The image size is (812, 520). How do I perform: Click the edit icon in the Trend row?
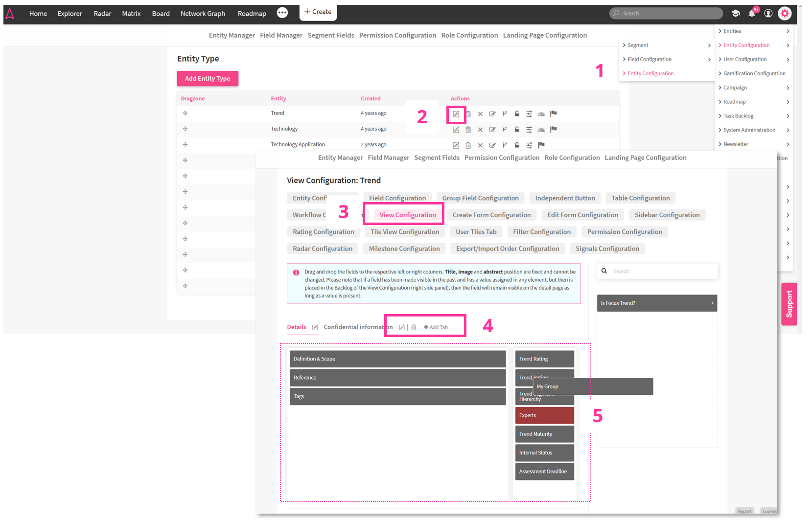pyautogui.click(x=456, y=114)
